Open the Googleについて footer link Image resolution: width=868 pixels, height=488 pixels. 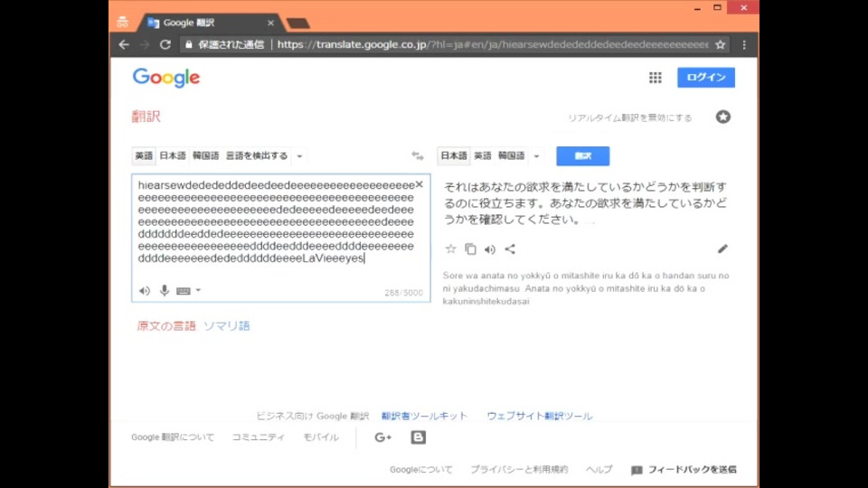(421, 470)
